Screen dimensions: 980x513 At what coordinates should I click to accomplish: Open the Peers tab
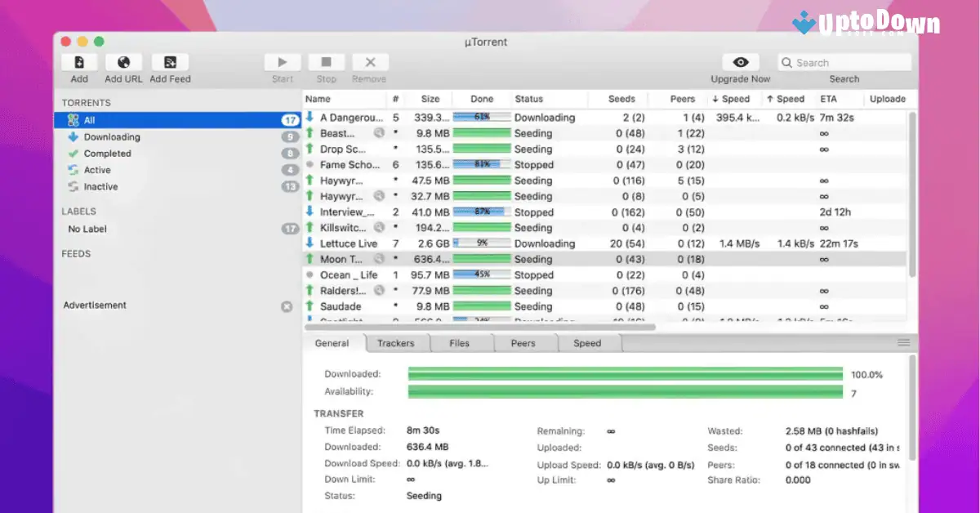pos(523,343)
